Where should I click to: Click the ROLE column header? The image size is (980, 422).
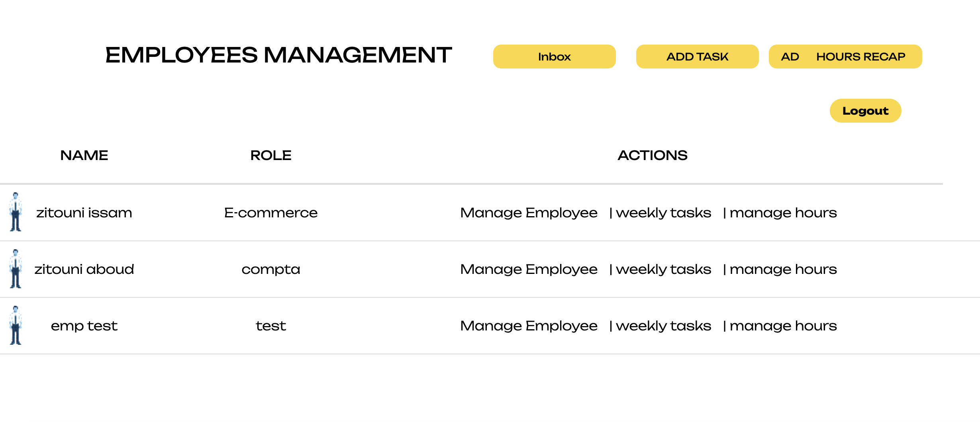point(271,155)
